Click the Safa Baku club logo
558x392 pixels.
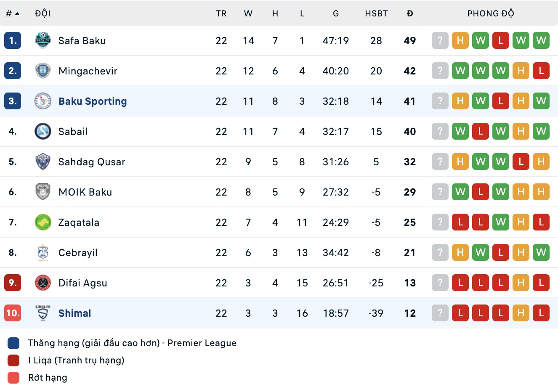[43, 41]
